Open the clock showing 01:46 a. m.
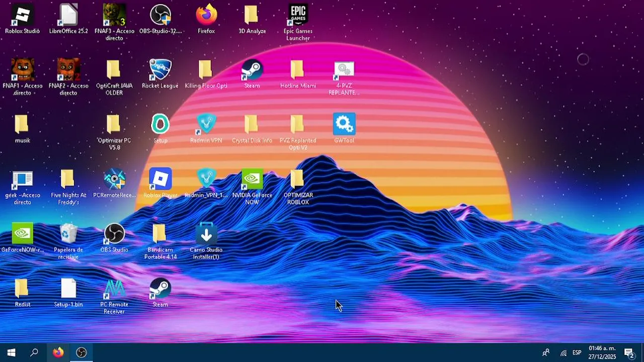The height and width of the screenshot is (362, 644). 602,352
